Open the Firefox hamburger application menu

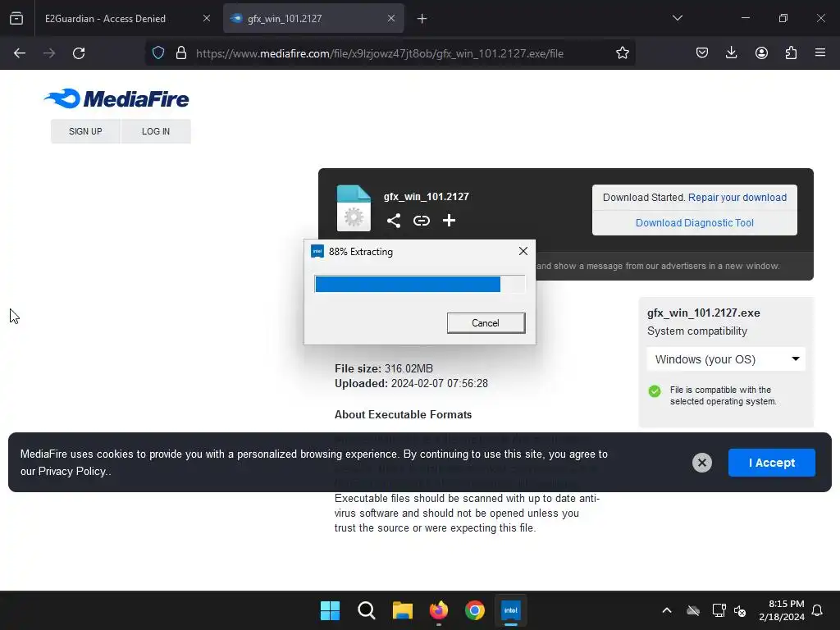coord(820,53)
